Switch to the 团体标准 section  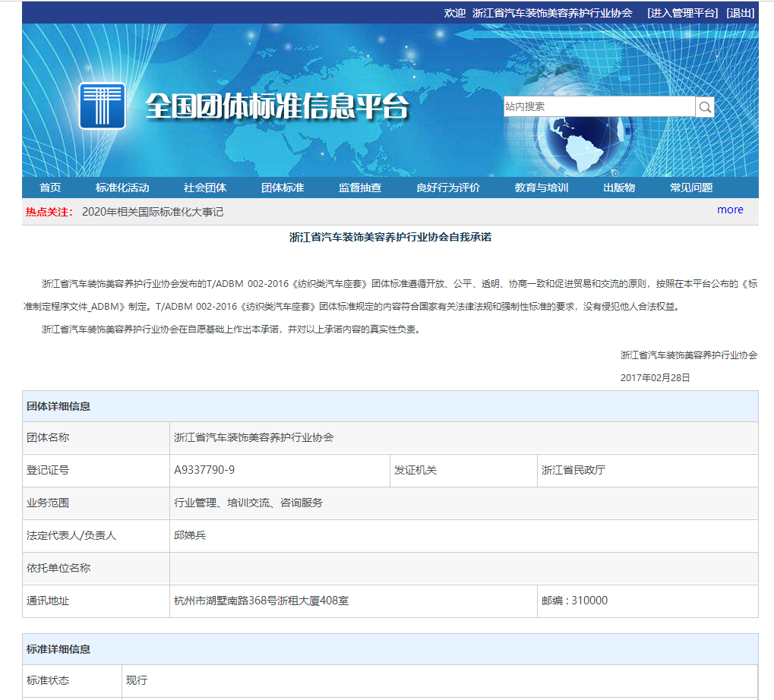pyautogui.click(x=281, y=187)
